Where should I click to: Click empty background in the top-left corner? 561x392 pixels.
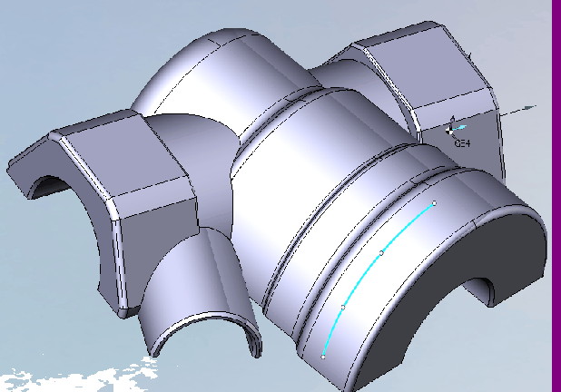click(36, 36)
